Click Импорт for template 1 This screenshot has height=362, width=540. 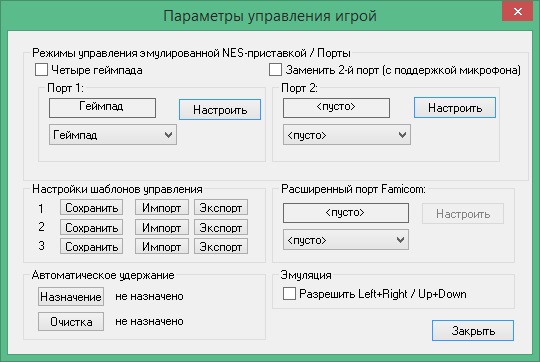click(162, 208)
